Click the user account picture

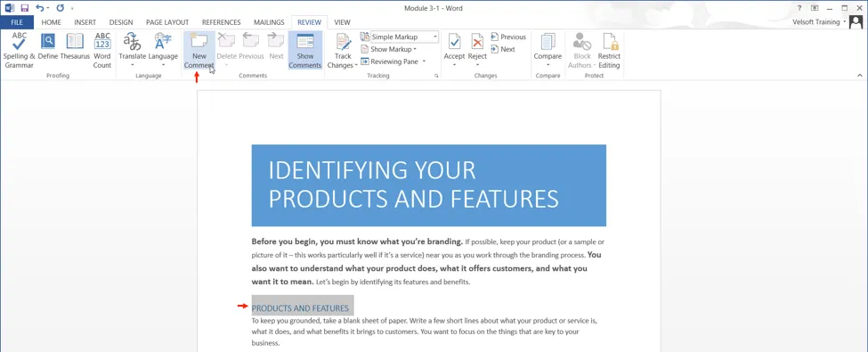click(x=856, y=22)
